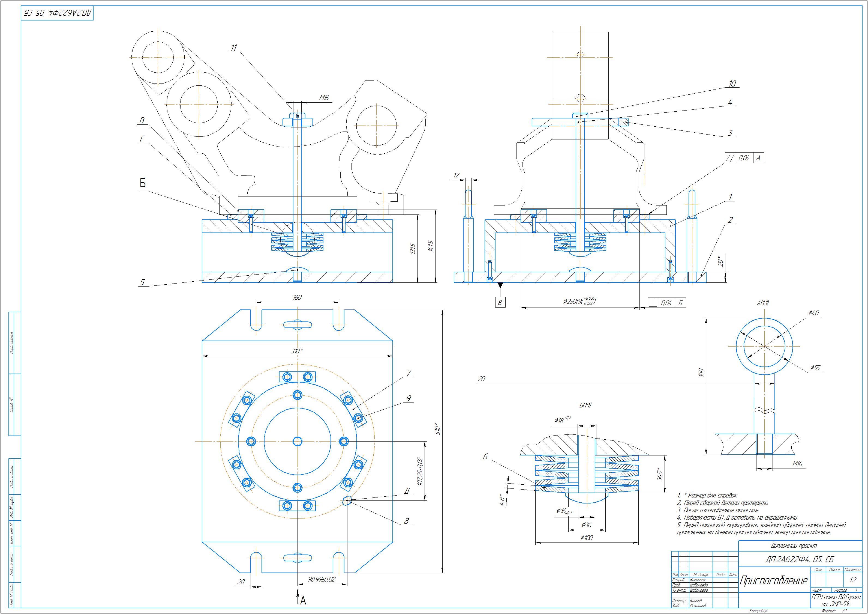Screen dimensions: 868x614
Task: Click part callout number 6
Action: [485, 457]
